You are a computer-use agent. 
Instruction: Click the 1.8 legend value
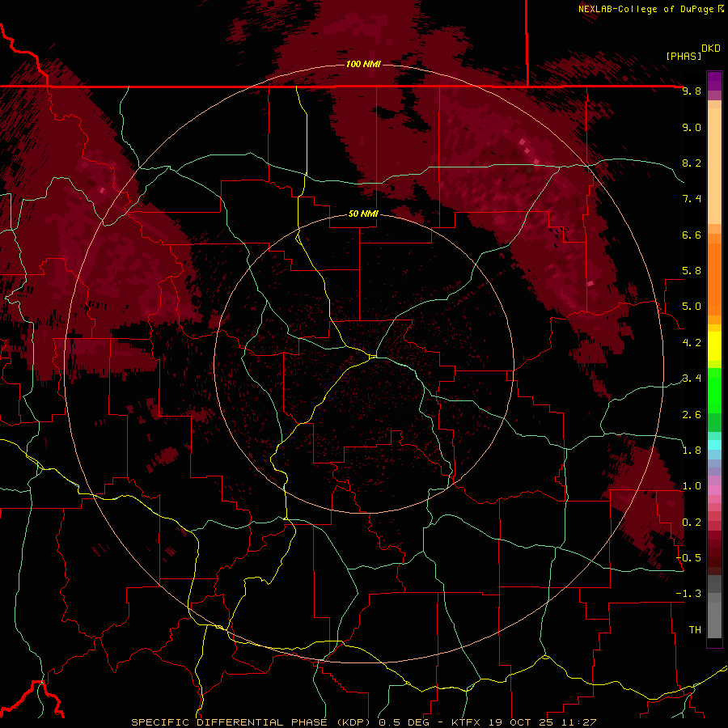click(x=692, y=451)
